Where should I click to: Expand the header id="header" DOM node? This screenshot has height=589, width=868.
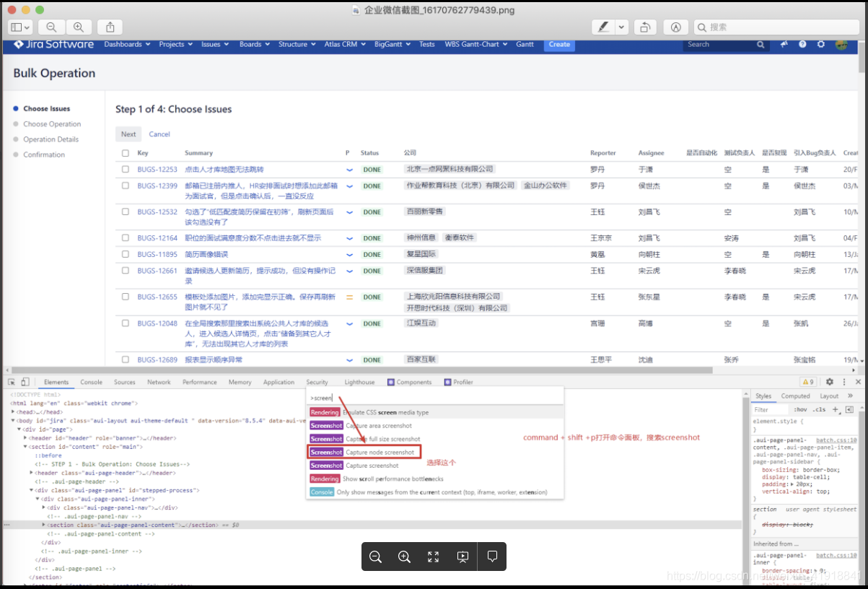tap(26, 438)
